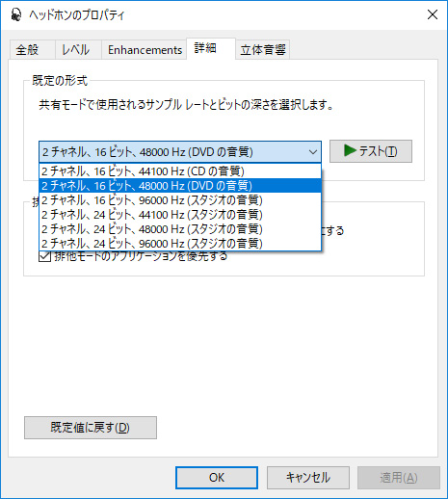Choose 2 チャネル、16 ビット、96000 Hz option
448x499 pixels.
[180, 200]
